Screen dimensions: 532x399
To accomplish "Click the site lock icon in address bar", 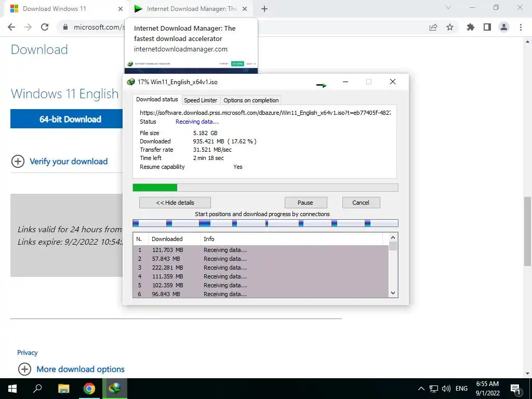I will click(x=65, y=27).
